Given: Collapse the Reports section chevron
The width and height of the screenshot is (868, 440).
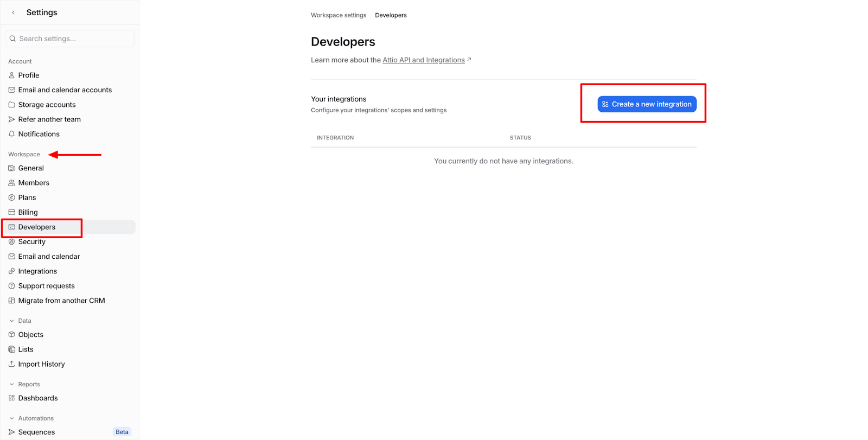Looking at the screenshot, I should tap(11, 385).
